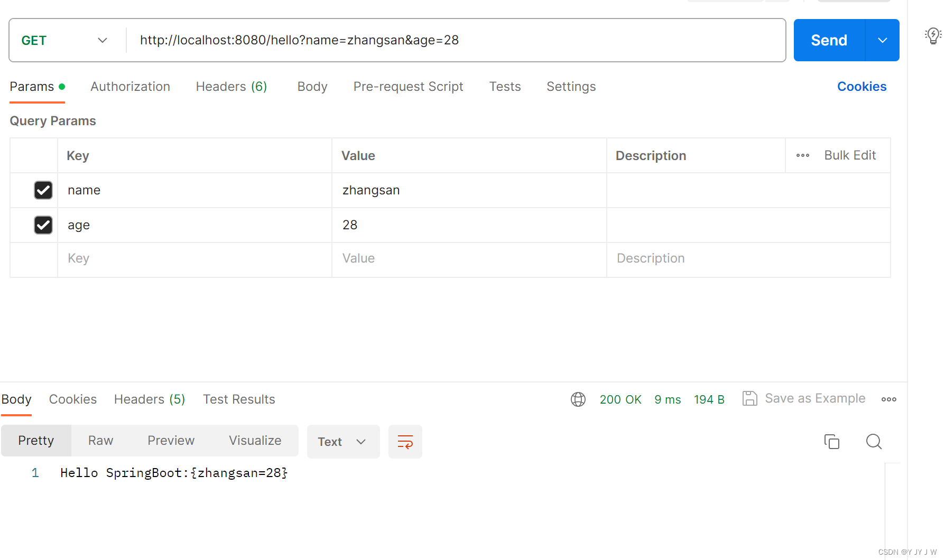This screenshot has width=945, height=560.
Task: Toggle line wrapping in response viewer
Action: [x=405, y=441]
